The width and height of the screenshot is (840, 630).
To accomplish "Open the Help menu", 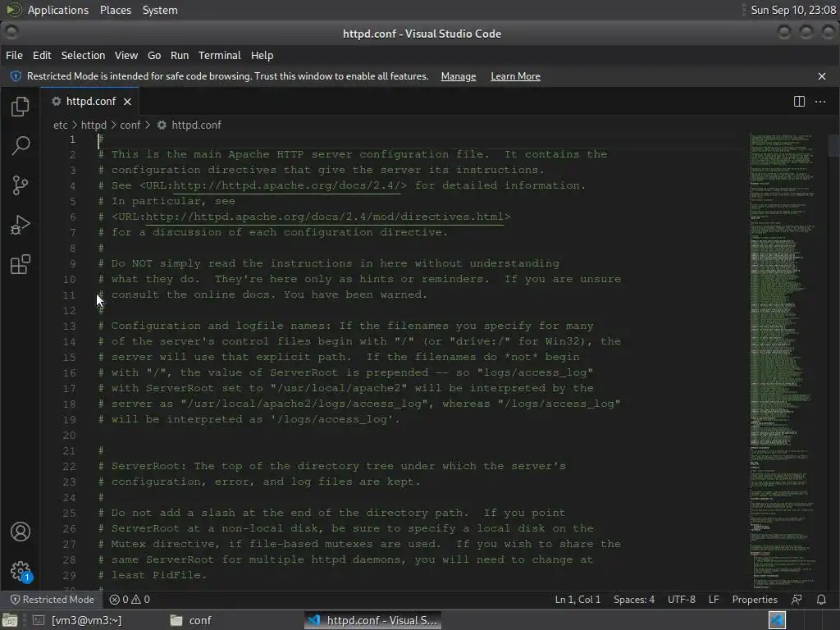I will coord(262,55).
